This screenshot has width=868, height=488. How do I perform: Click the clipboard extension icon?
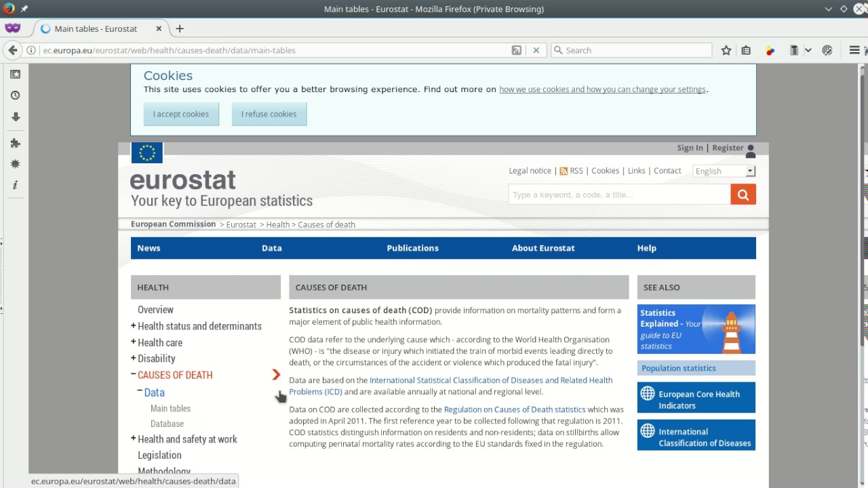(x=794, y=50)
